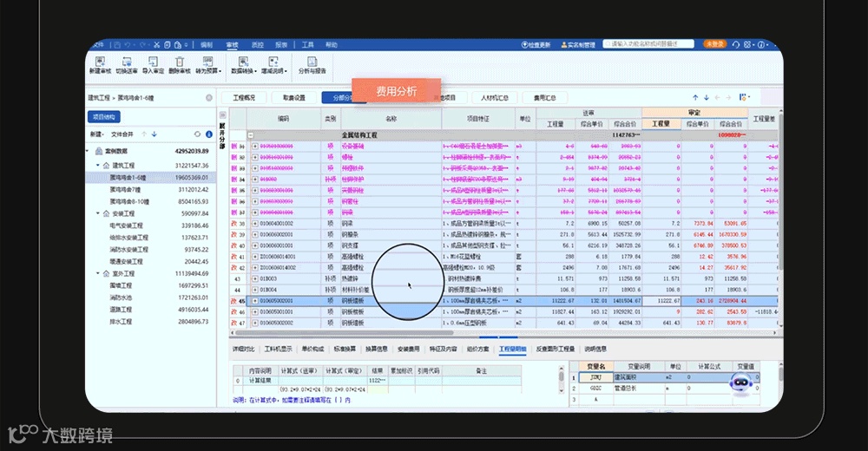Image resolution: width=868 pixels, height=451 pixels.
Task: Expand row 38 code 010604001002
Action: tap(255, 224)
